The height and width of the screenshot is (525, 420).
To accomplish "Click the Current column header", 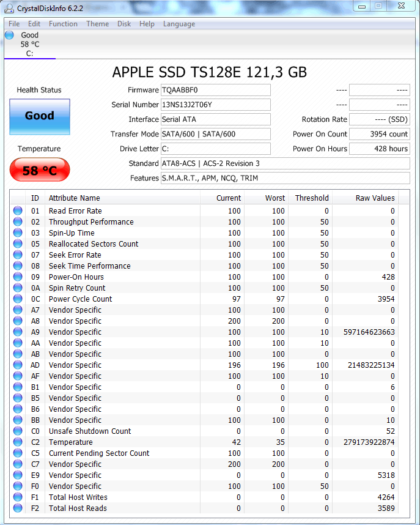I will (x=222, y=198).
